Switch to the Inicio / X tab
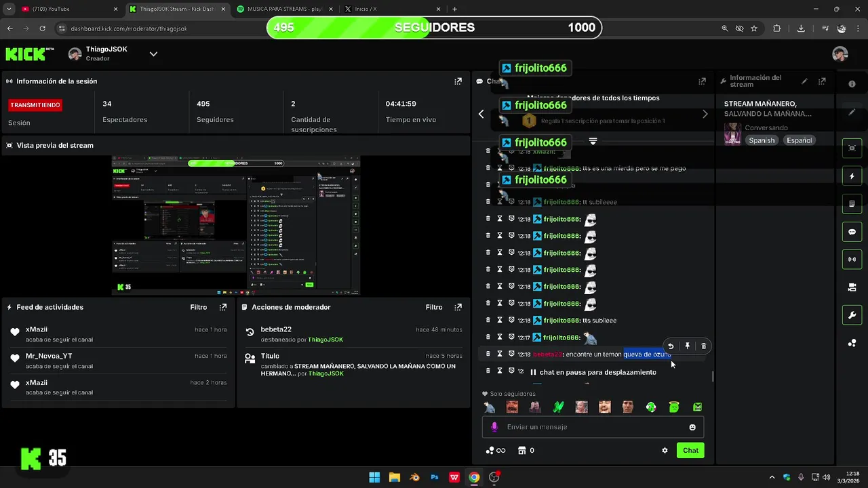The width and height of the screenshot is (868, 488). [x=391, y=9]
